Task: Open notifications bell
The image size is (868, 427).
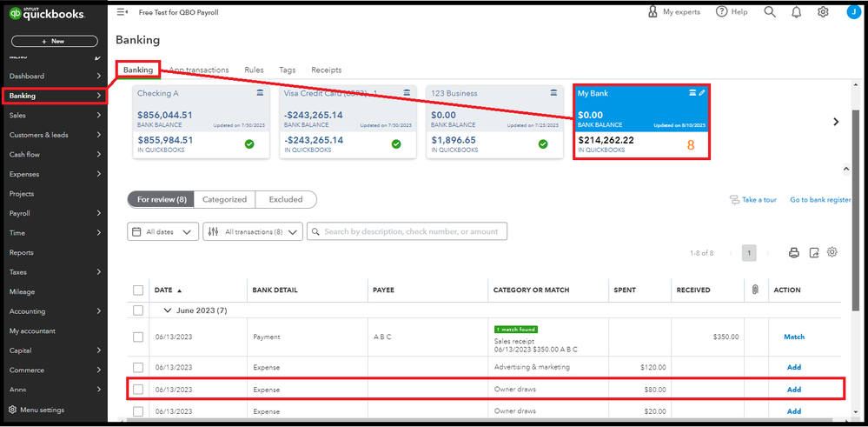Action: (796, 11)
